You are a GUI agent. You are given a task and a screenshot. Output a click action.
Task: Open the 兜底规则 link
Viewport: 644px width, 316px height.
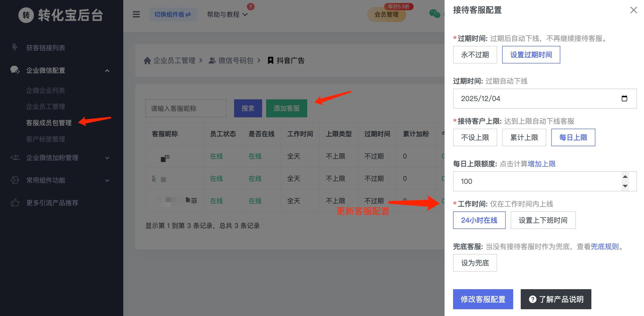(x=605, y=247)
